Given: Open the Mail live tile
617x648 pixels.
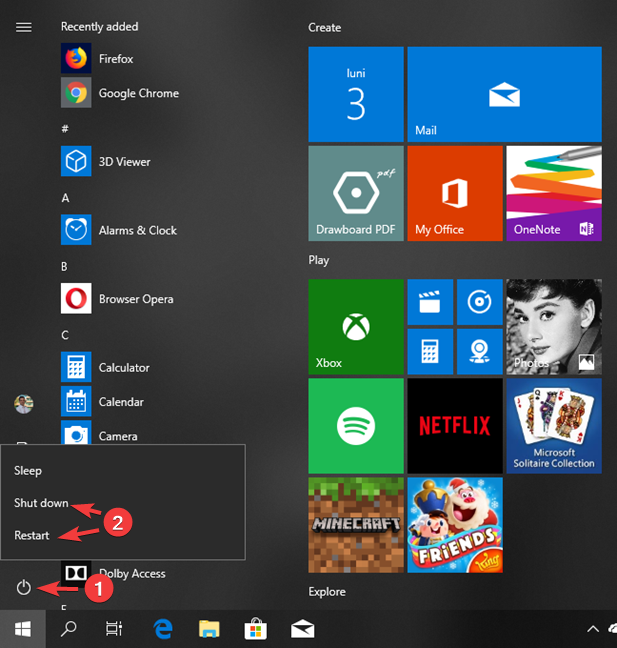Looking at the screenshot, I should 504,94.
